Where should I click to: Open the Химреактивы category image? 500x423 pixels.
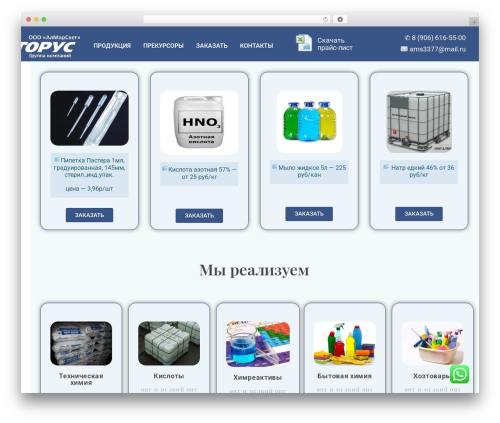pyautogui.click(x=258, y=344)
